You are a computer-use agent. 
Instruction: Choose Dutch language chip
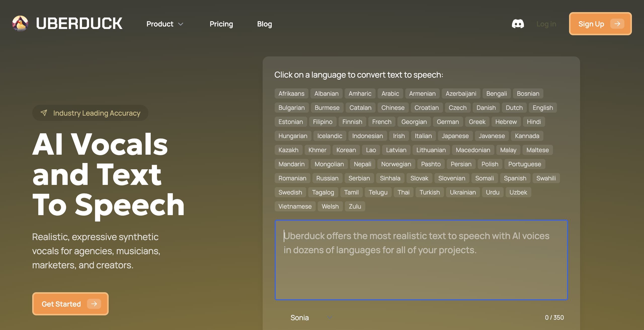pyautogui.click(x=514, y=108)
